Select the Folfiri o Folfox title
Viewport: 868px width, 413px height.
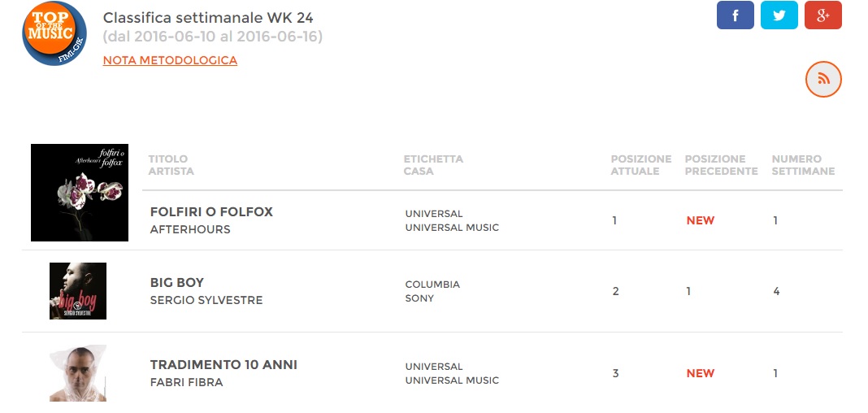(x=211, y=212)
